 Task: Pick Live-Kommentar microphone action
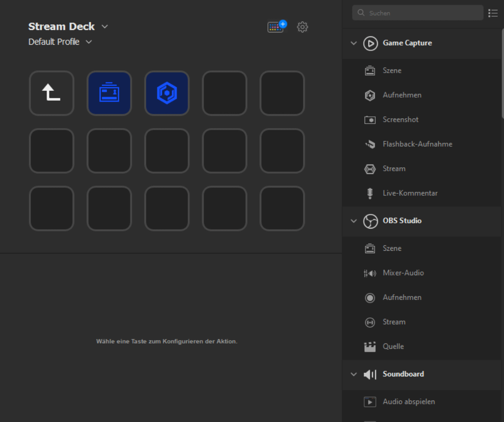410,193
